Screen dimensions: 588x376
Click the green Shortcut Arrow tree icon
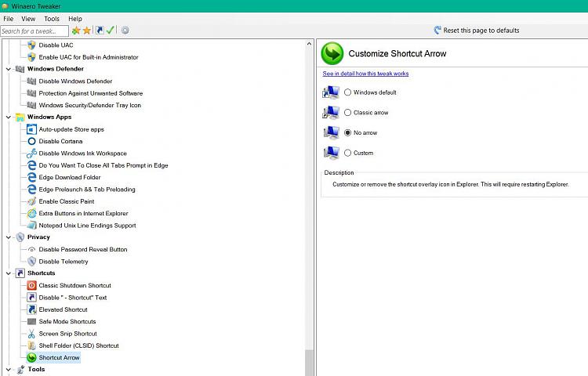click(x=31, y=358)
